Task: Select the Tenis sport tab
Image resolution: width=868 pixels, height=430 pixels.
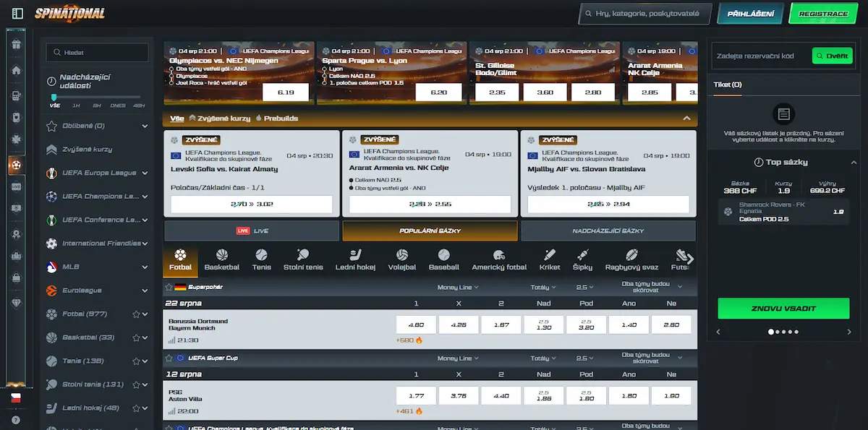Action: point(261,260)
